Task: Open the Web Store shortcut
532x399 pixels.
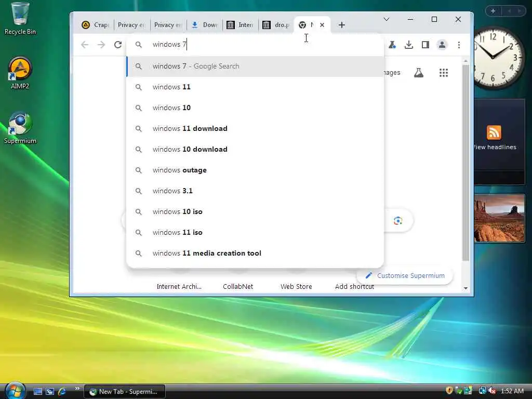Action: (x=296, y=286)
